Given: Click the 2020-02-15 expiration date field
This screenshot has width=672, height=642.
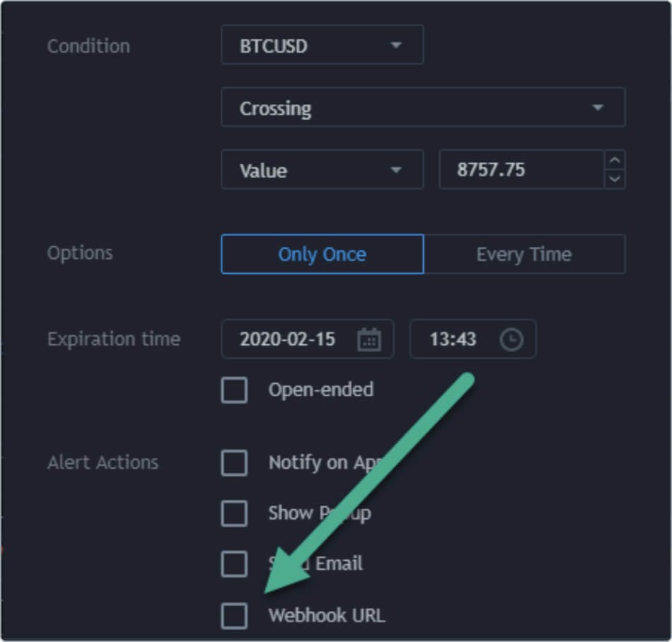Looking at the screenshot, I should 288,339.
